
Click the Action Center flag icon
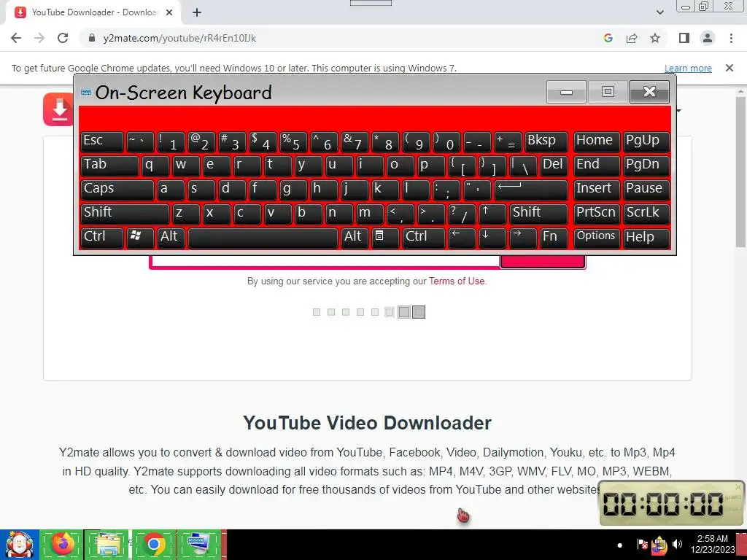tap(642, 544)
